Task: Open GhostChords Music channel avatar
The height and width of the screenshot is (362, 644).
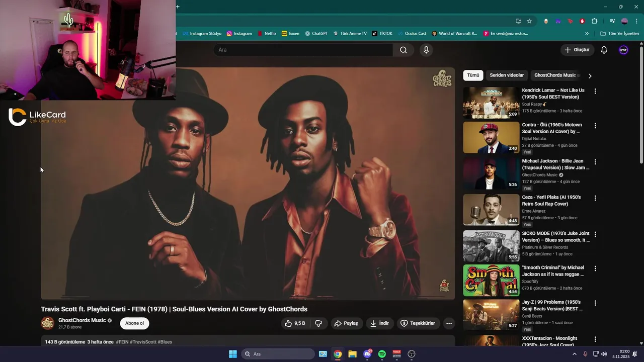Action: (x=47, y=323)
